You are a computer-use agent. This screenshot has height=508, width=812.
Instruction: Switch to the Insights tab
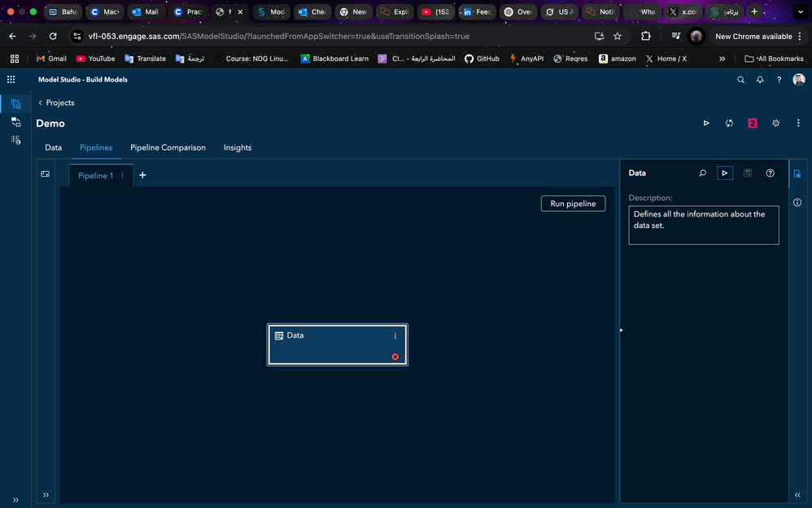238,148
